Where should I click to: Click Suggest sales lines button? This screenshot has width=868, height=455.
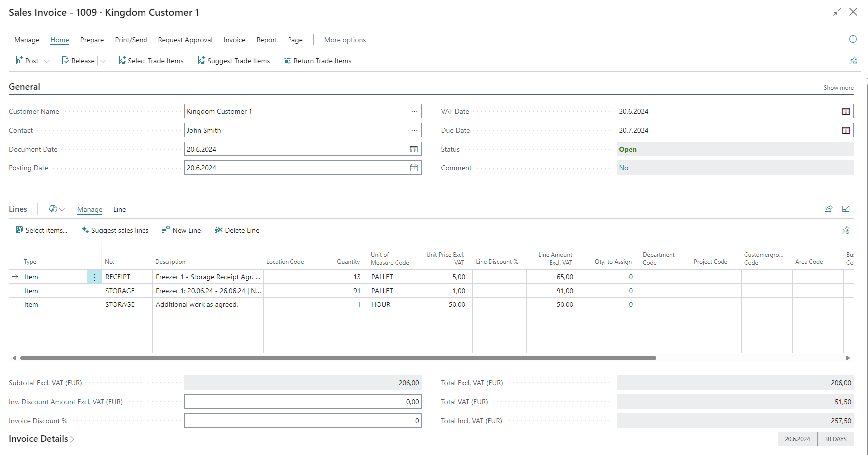tap(115, 230)
